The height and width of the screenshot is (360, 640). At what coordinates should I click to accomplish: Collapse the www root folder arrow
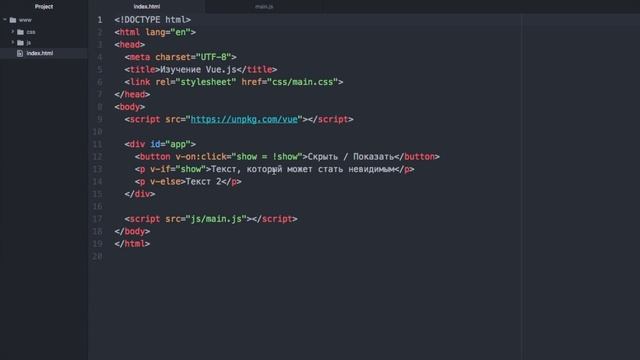coord(5,20)
